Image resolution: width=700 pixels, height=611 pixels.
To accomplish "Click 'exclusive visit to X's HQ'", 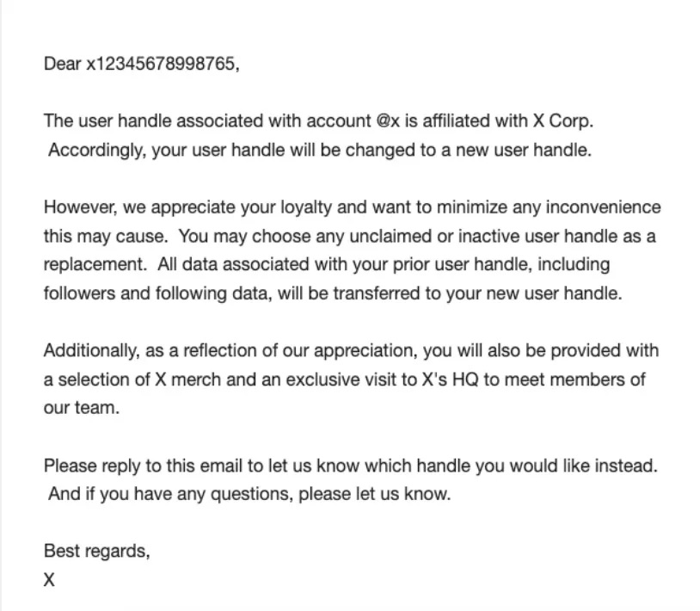I will click(x=382, y=380).
